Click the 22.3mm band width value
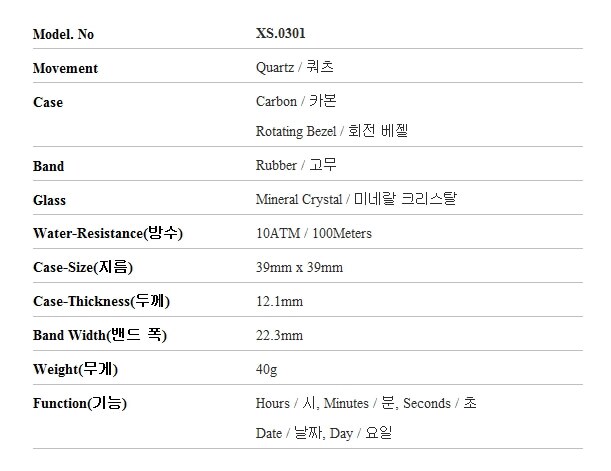The image size is (611, 471). pos(280,336)
